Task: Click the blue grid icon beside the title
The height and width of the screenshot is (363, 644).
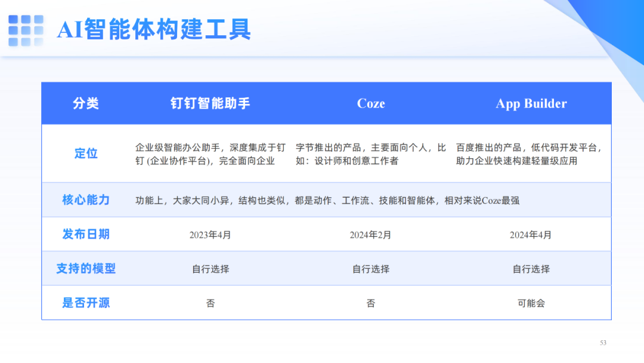Action: [26, 30]
